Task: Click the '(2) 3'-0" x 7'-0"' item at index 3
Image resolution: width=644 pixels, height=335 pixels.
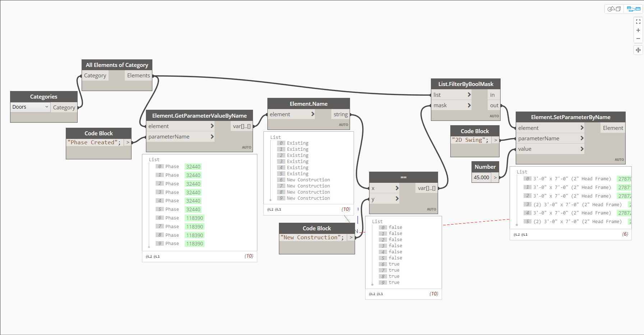Action: coord(578,205)
